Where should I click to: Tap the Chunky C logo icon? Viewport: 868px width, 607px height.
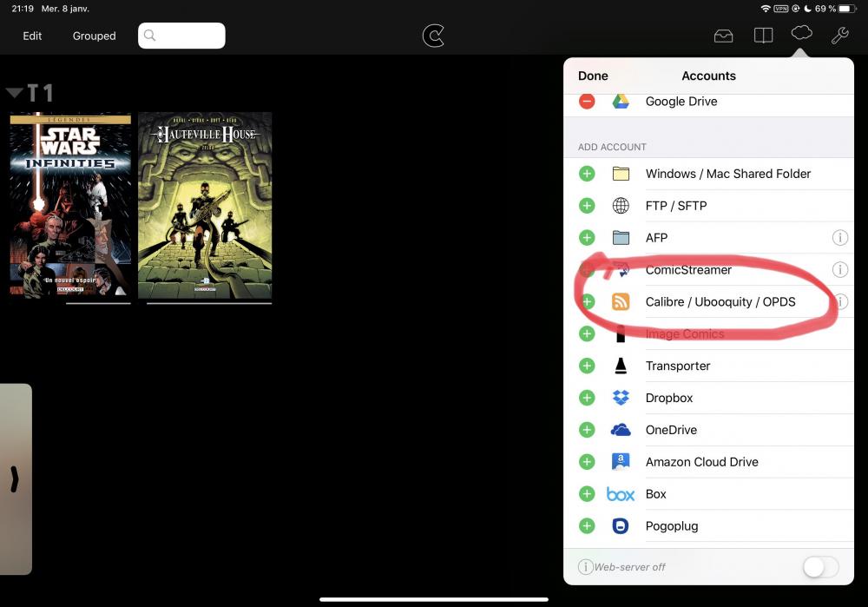click(433, 36)
